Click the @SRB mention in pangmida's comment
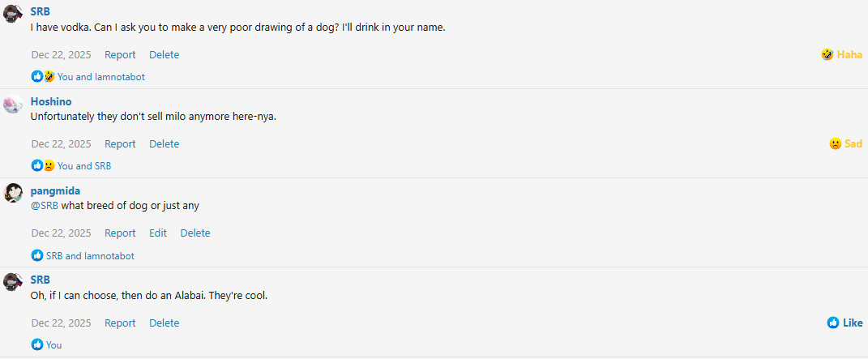 (45, 205)
